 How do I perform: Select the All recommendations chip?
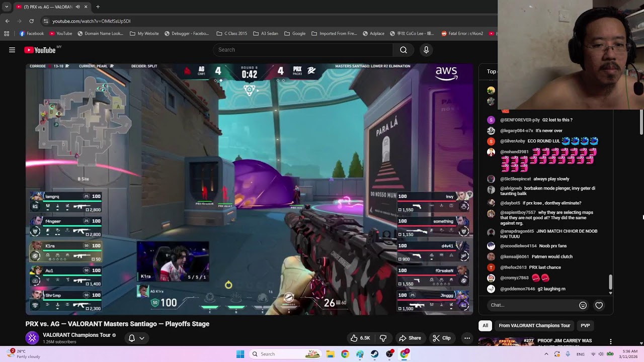485,325
